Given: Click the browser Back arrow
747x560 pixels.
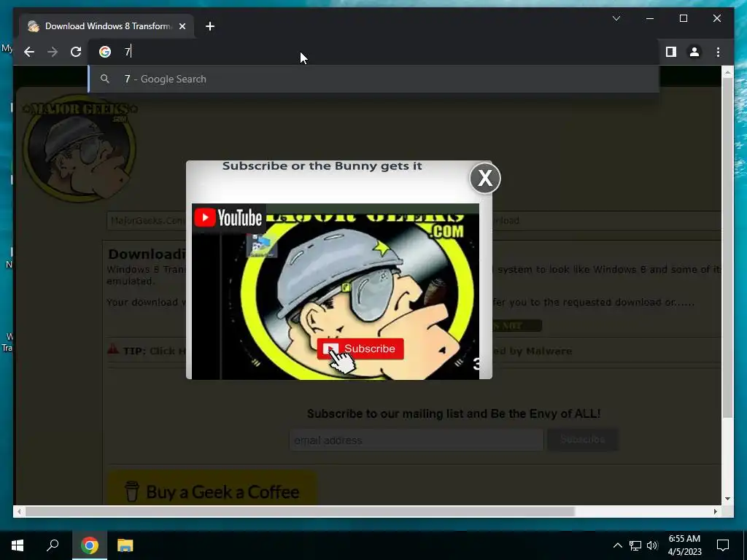Looking at the screenshot, I should pyautogui.click(x=29, y=52).
